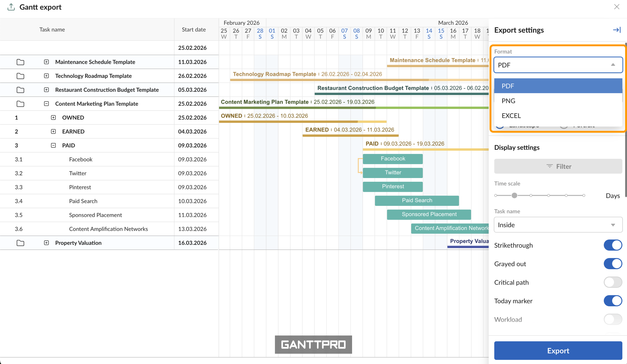
Task: Click the Paid Search bar in the Gantt chart
Action: 417,200
